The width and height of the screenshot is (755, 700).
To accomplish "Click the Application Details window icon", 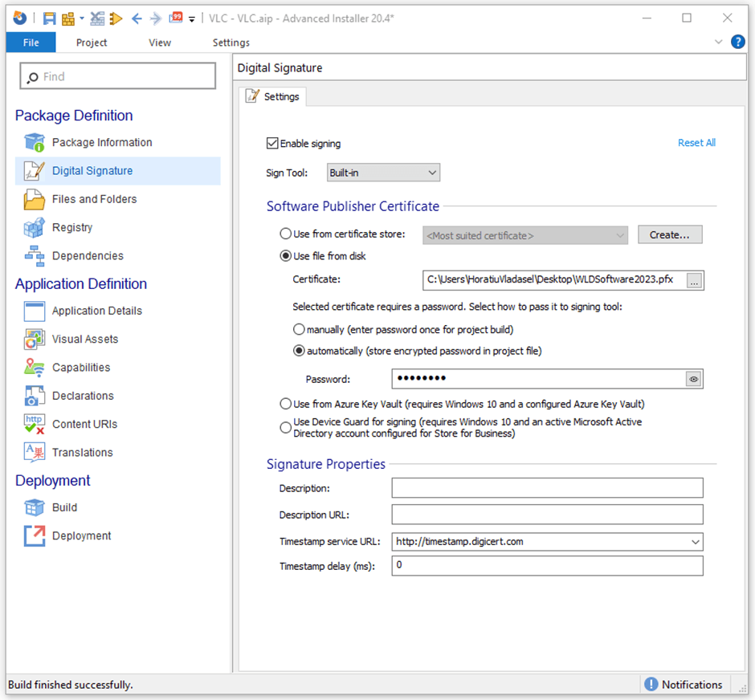I will tap(35, 311).
